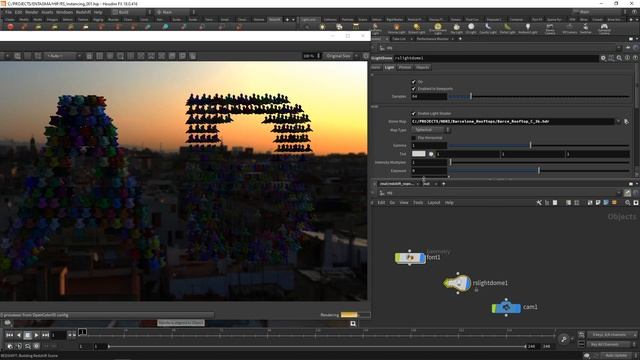The width and height of the screenshot is (640, 360).
Task: Open the File menu
Action: tap(9, 12)
